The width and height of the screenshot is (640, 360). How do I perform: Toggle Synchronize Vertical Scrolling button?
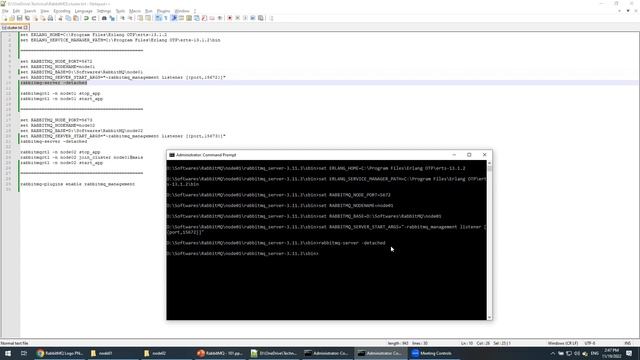[140, 18]
